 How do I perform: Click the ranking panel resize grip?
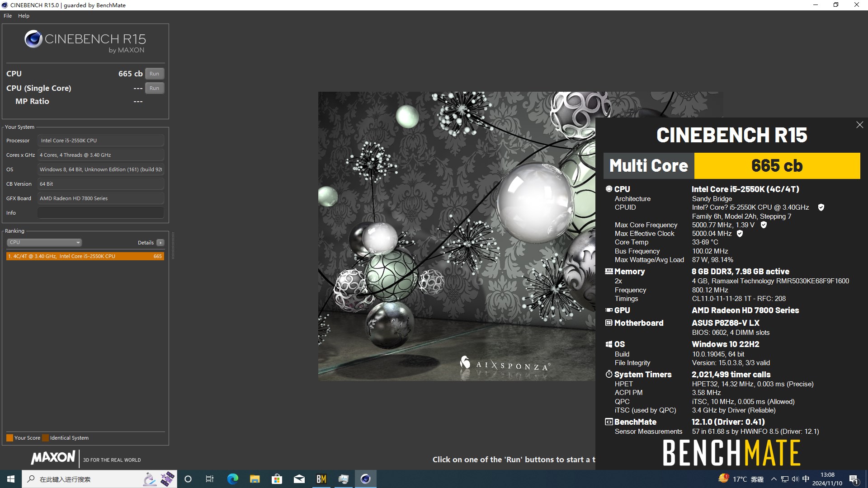point(173,245)
